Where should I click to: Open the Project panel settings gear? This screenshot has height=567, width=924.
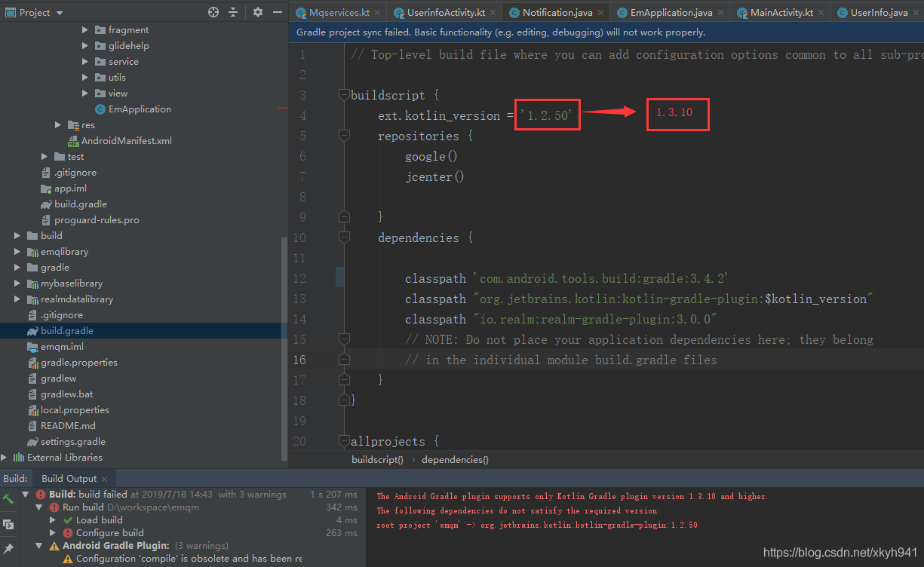[257, 12]
